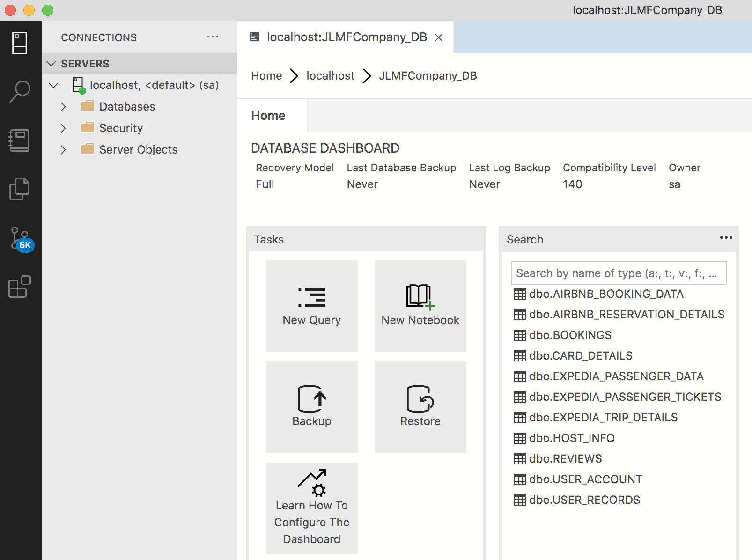The height and width of the screenshot is (560, 752).
Task: Start a database Backup task
Action: 311,407
